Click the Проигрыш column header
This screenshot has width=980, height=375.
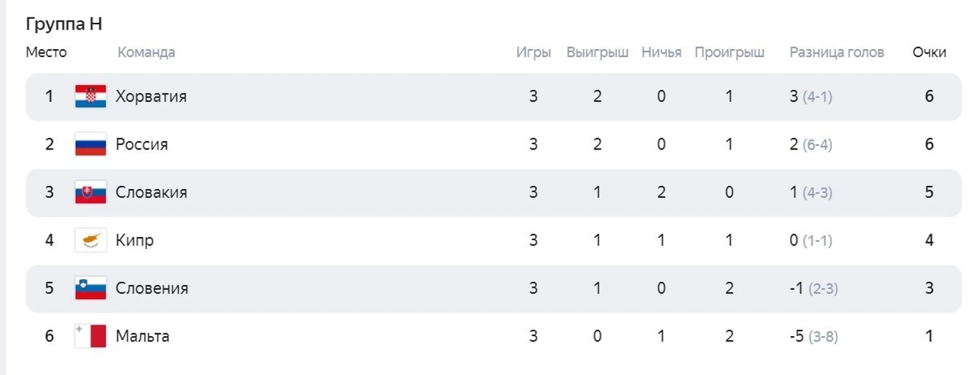(730, 52)
